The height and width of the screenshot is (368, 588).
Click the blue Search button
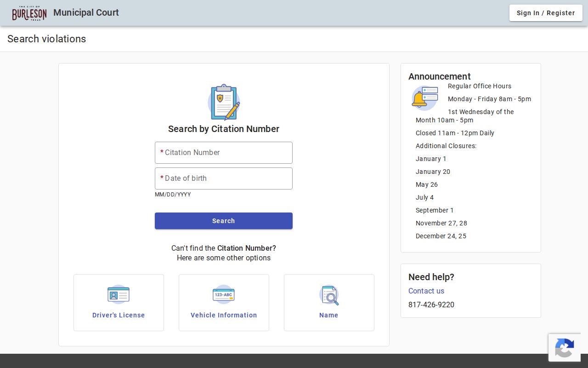(x=224, y=221)
